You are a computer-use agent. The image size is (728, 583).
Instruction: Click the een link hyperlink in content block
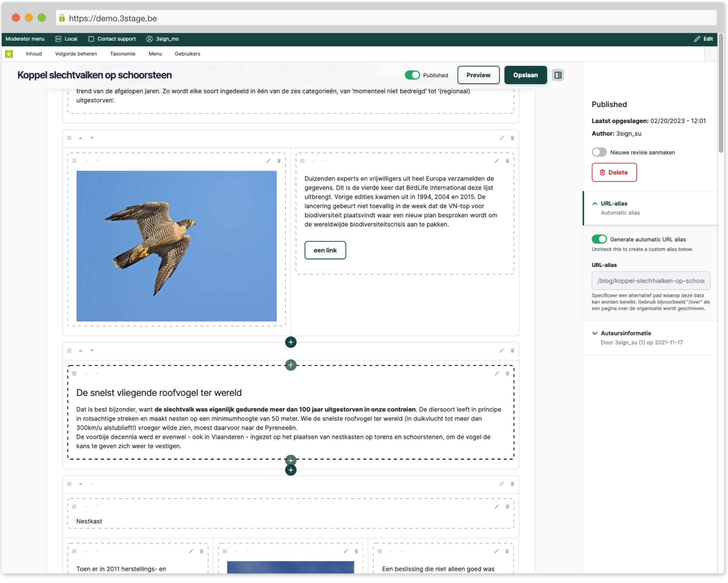pos(325,250)
